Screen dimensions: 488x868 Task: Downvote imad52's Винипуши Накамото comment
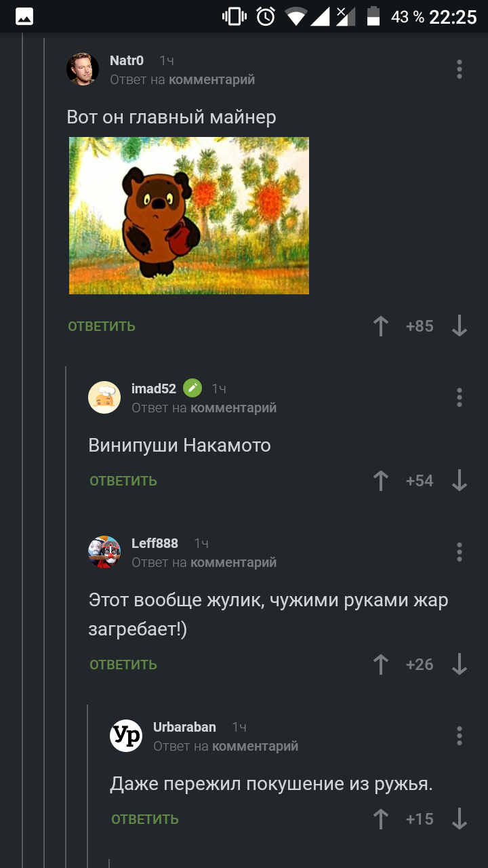460,481
